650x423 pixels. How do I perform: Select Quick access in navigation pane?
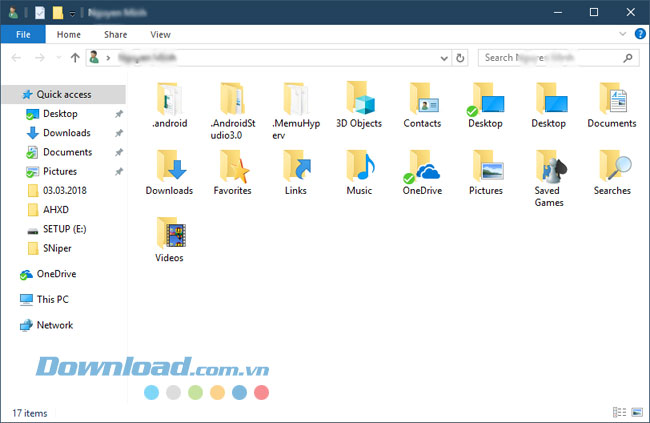[64, 95]
